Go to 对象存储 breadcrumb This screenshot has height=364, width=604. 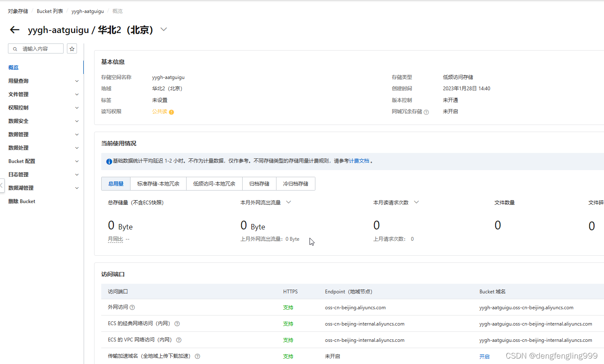tap(18, 11)
